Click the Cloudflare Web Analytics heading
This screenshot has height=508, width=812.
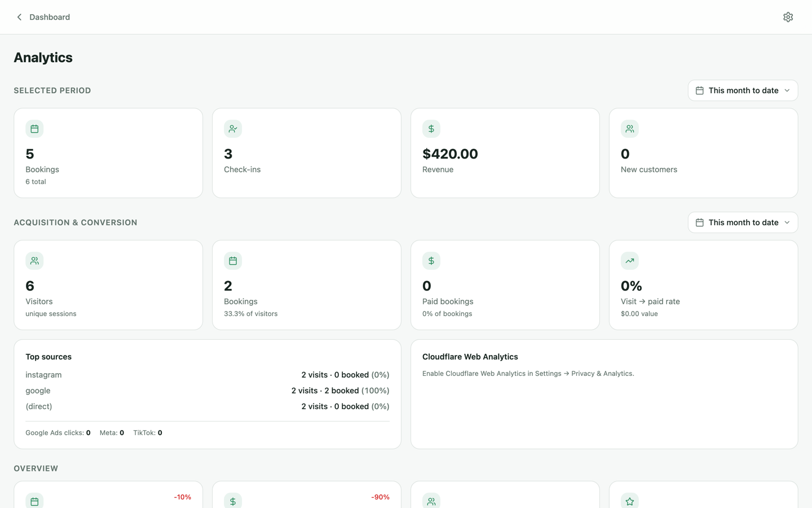[470, 357]
